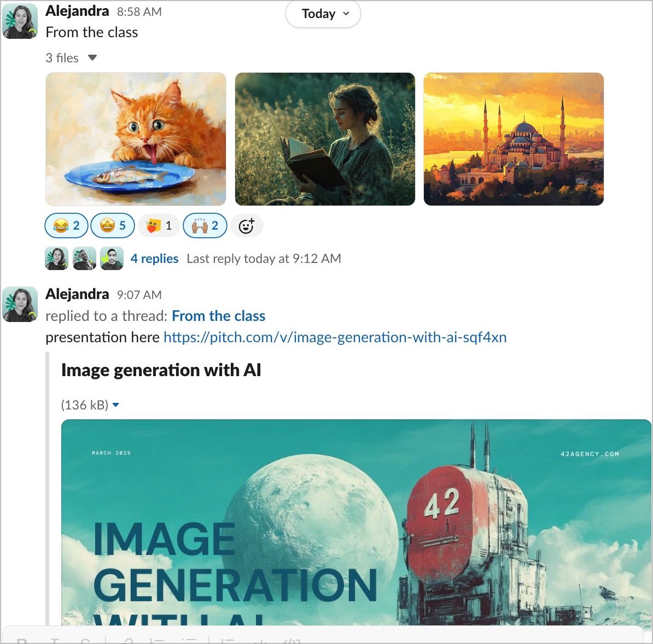Toggle the laughing emoji reaction with 2
Screen dimensions: 653x644
point(66,226)
